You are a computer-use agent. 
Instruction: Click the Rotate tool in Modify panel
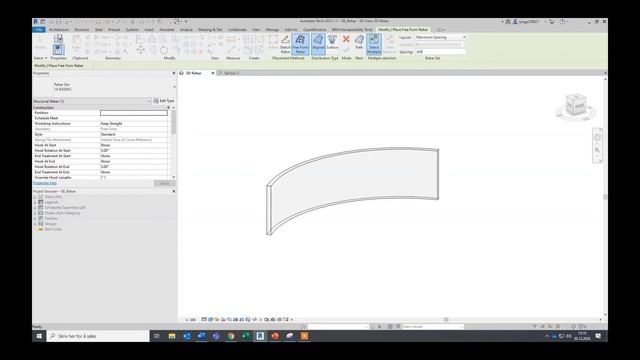point(164,50)
